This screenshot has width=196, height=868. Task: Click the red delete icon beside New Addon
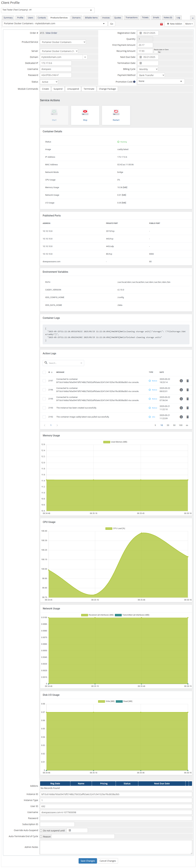click(x=161, y=24)
